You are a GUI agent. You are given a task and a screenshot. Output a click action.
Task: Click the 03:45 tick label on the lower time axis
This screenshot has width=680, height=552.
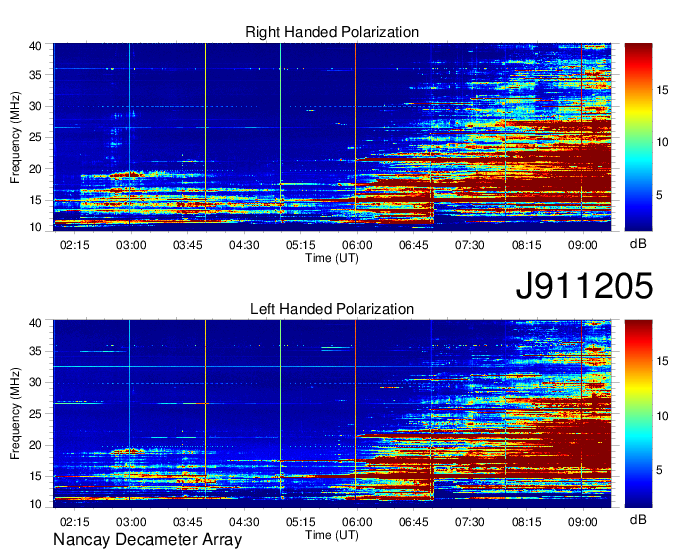tap(188, 522)
